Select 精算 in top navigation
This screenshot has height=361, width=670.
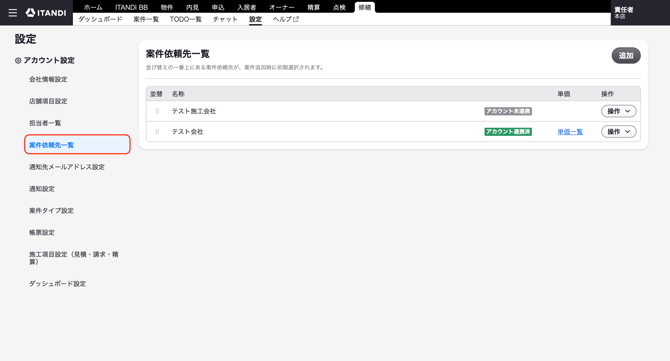[314, 7]
